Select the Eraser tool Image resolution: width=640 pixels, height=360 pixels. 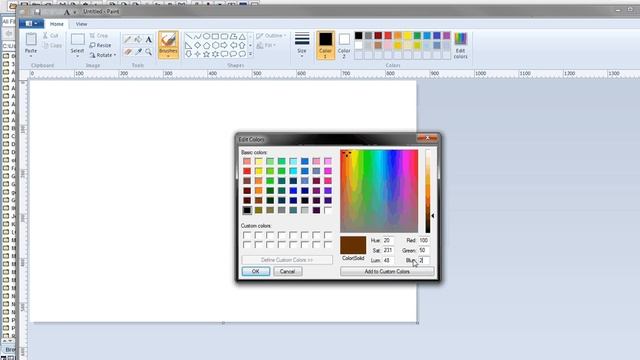point(127,52)
